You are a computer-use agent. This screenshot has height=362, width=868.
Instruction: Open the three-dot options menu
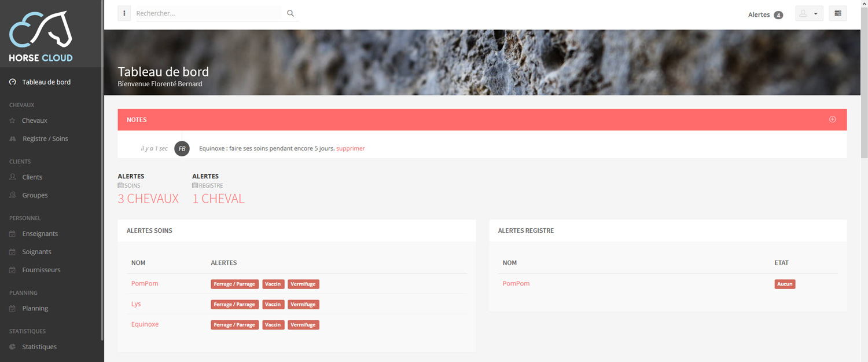coord(124,13)
